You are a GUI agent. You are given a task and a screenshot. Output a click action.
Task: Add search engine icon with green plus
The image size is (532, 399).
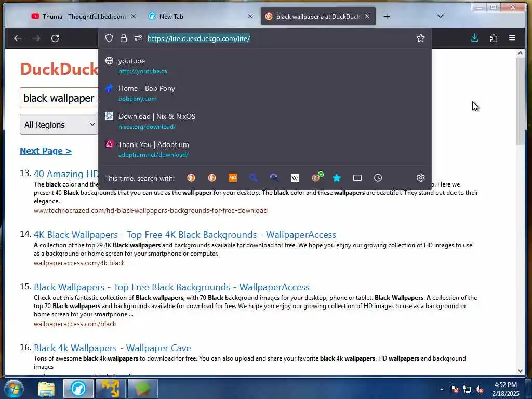[317, 177]
